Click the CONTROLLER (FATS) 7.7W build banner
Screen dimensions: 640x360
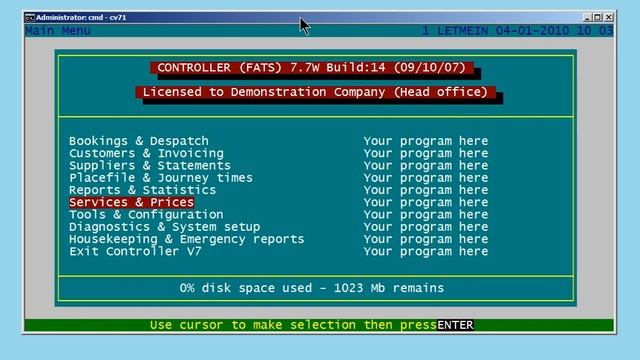click(x=312, y=68)
